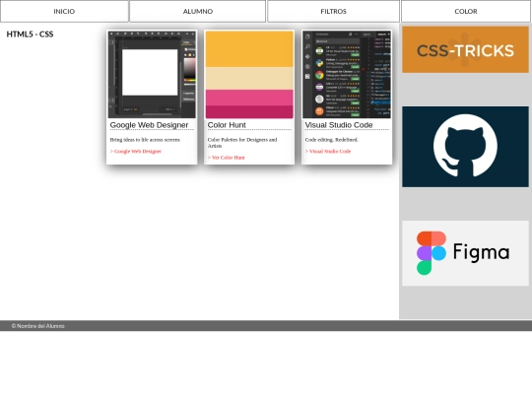Click the CSS-TRICKS logo banner
The image size is (532, 399).
465,49
